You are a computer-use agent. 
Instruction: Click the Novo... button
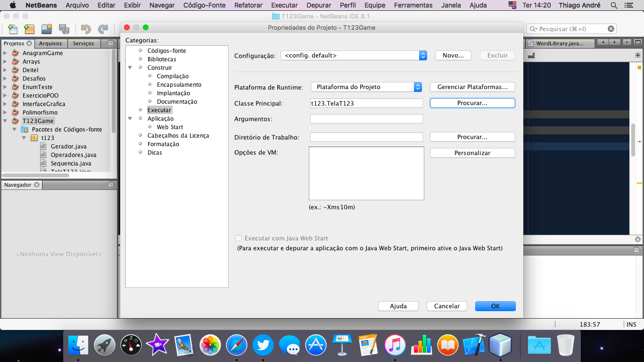[453, 55]
